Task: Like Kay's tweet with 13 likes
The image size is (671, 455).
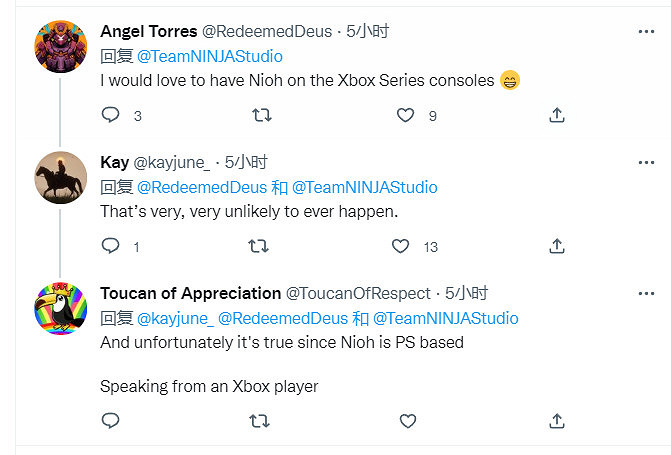Action: point(401,245)
